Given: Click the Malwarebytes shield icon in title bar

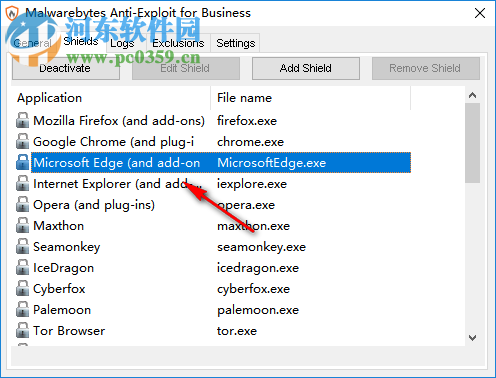Looking at the screenshot, I should point(12,13).
